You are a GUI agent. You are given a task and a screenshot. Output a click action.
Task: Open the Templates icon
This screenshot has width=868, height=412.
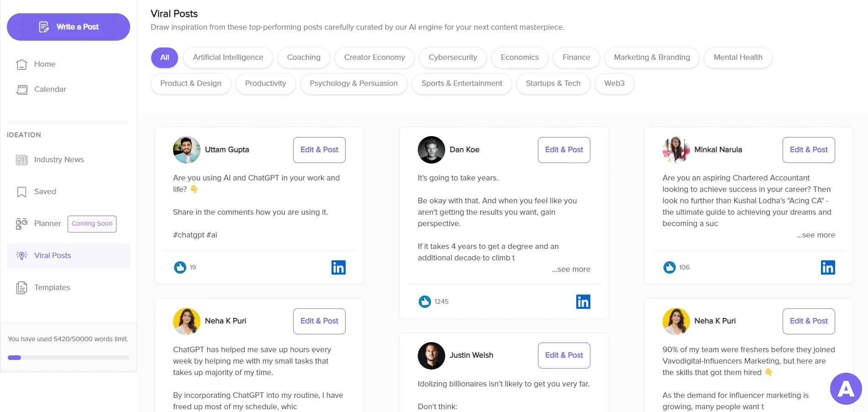point(21,288)
